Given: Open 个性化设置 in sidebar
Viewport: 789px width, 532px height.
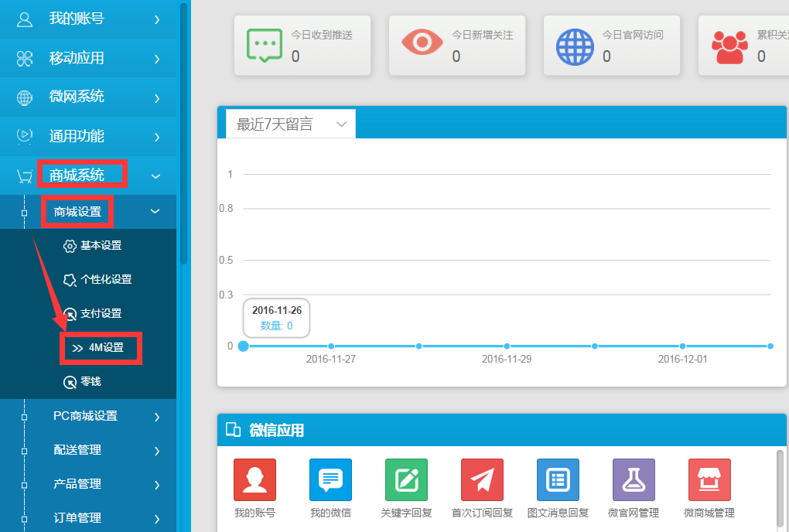Looking at the screenshot, I should (105, 280).
